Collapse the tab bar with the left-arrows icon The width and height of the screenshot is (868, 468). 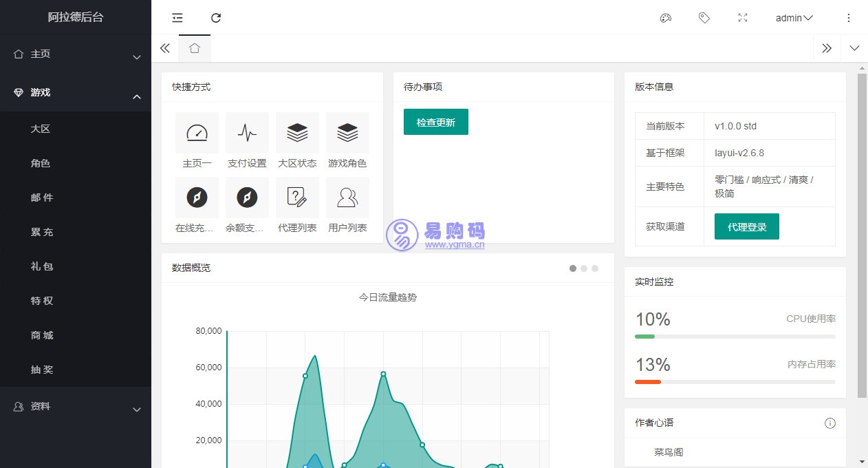165,48
